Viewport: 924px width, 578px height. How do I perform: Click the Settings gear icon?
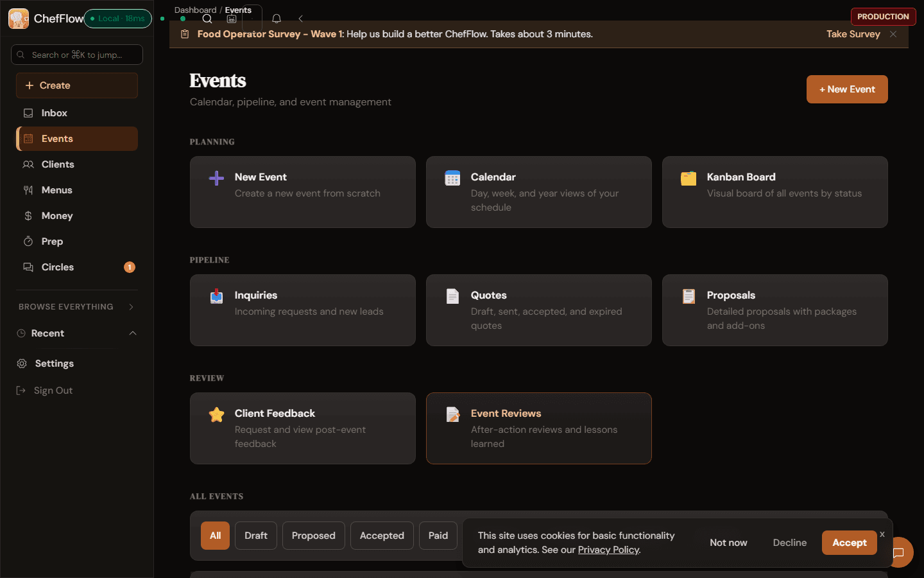pyautogui.click(x=22, y=363)
